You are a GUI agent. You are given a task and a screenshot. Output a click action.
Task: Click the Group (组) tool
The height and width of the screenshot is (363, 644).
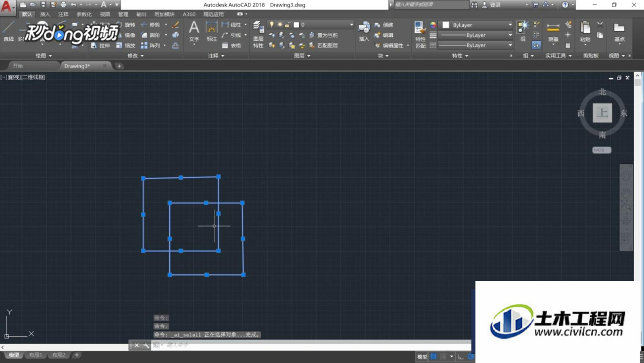click(x=523, y=31)
